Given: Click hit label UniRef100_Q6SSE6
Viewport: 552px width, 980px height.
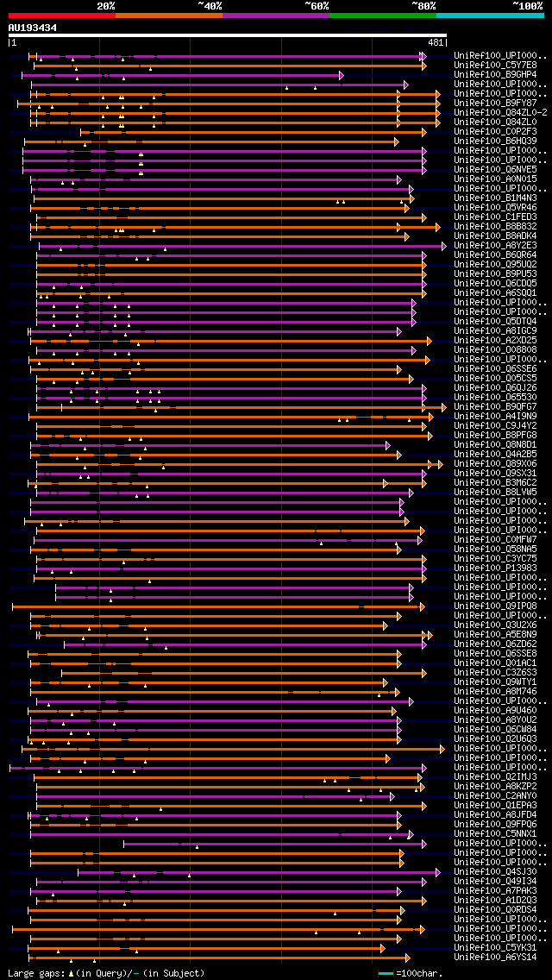Looking at the screenshot, I should [x=495, y=368].
